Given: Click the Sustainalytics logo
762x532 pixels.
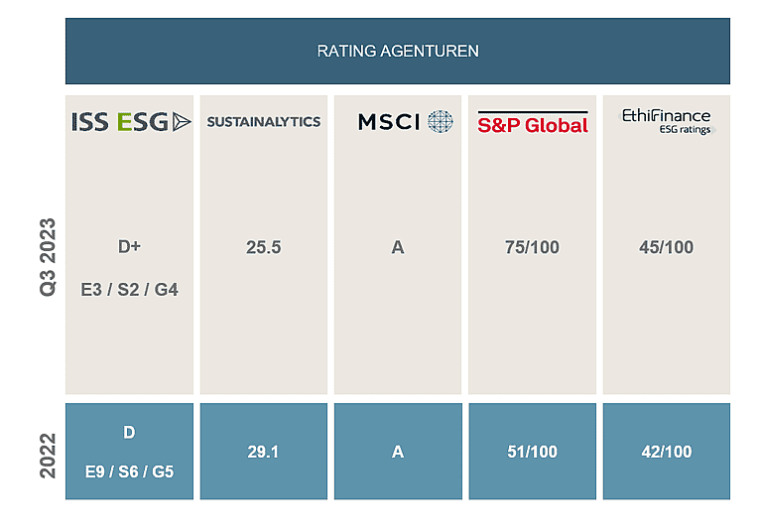Looking at the screenshot, I should (x=263, y=121).
